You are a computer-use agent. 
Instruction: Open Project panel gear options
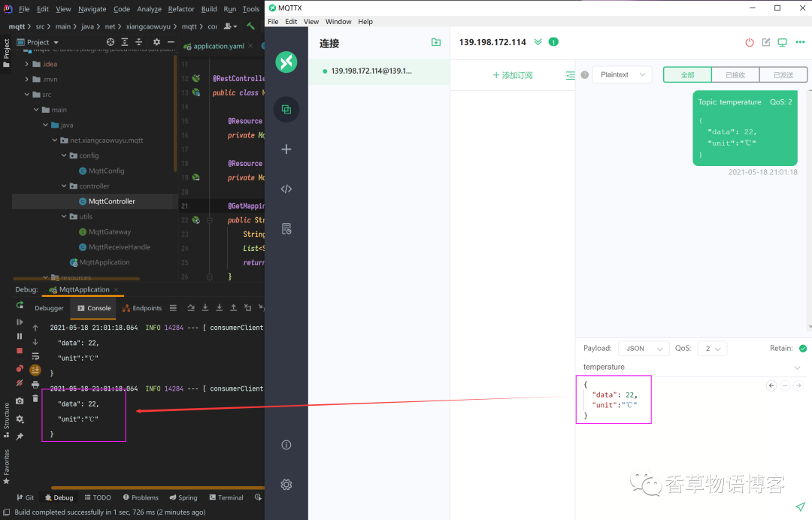156,42
